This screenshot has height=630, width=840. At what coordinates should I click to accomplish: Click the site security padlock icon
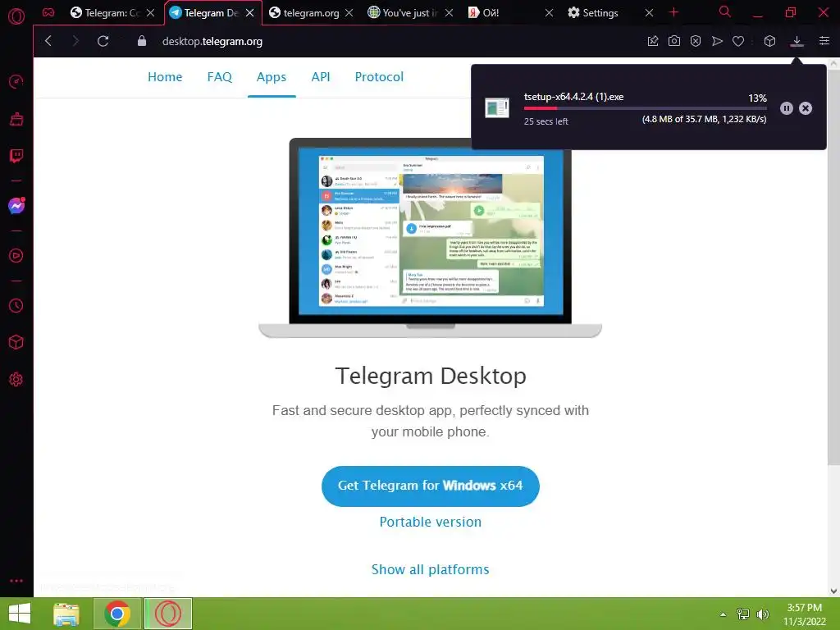pyautogui.click(x=142, y=41)
